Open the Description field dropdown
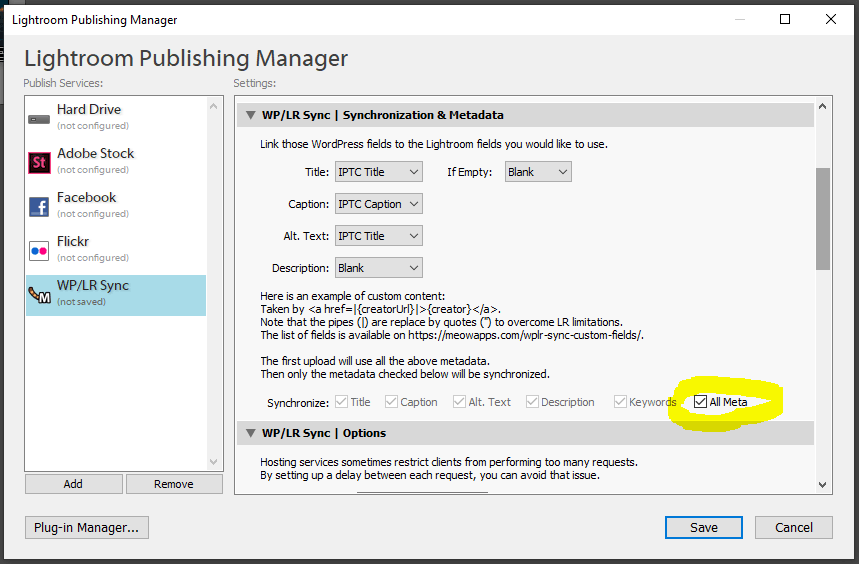Image resolution: width=859 pixels, height=564 pixels. click(379, 268)
